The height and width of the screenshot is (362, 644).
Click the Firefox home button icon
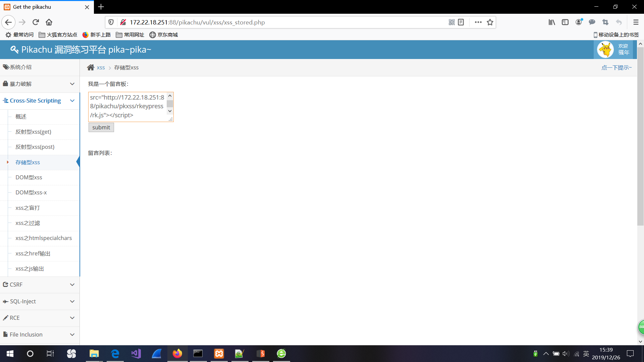click(x=49, y=22)
